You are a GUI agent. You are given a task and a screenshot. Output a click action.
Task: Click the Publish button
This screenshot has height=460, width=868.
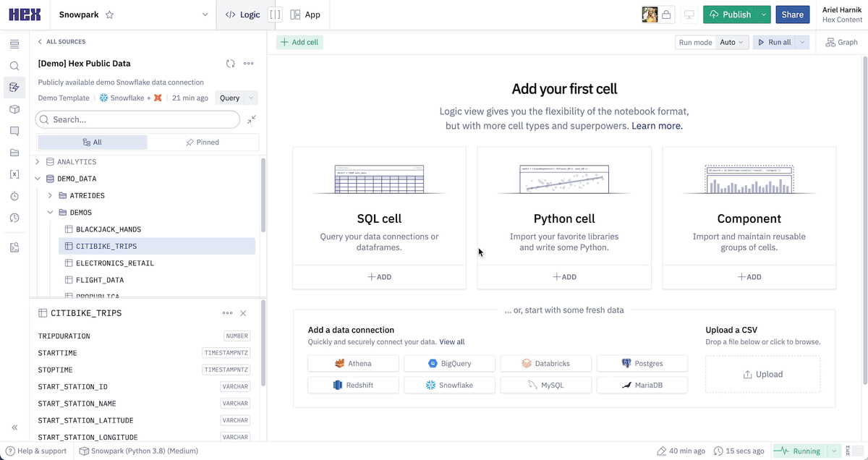[x=731, y=14]
